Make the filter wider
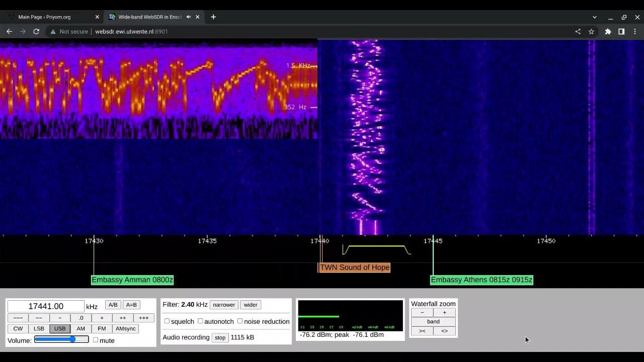This screenshot has height=362, width=644. point(251,305)
